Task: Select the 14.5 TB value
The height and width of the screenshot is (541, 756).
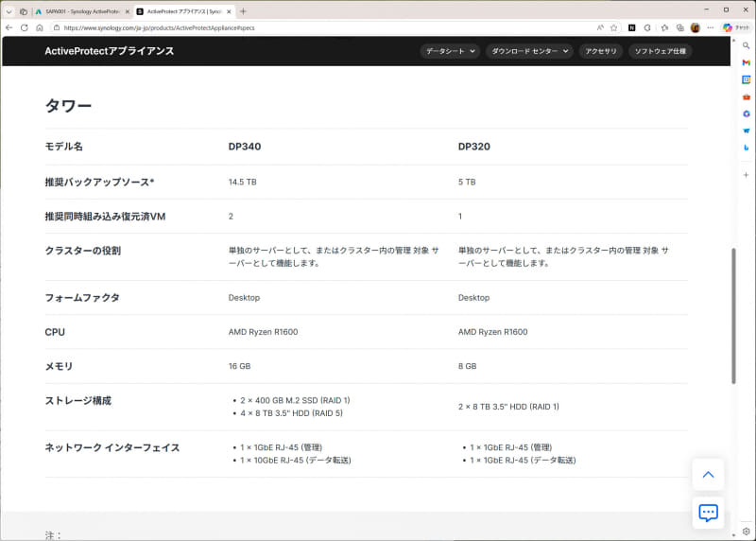Action: 243,182
